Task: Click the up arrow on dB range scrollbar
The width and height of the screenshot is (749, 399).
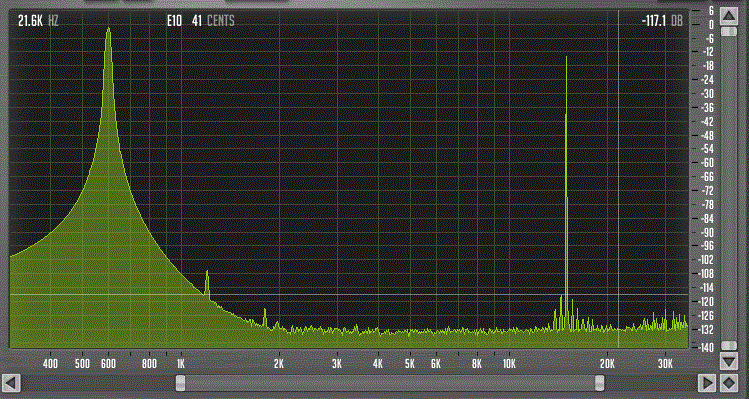Action: pyautogui.click(x=729, y=16)
